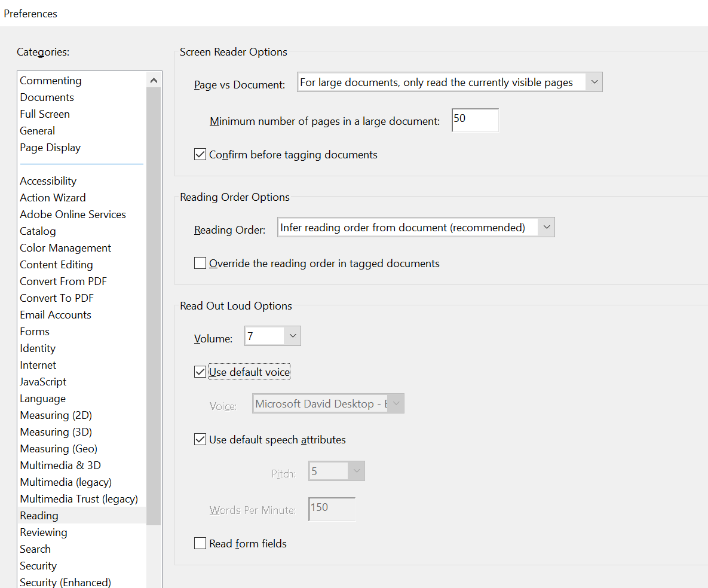Select the Forms category
Image resolution: width=708 pixels, height=588 pixels.
point(34,331)
